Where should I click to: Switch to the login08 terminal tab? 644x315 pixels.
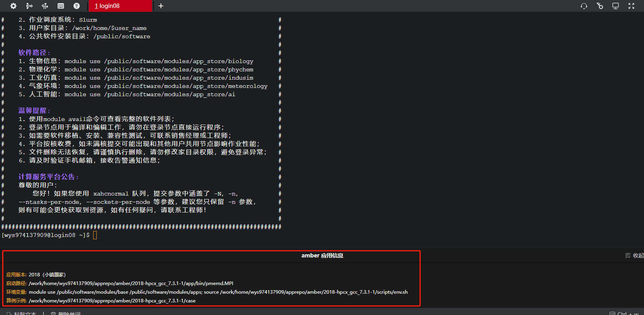(121, 6)
